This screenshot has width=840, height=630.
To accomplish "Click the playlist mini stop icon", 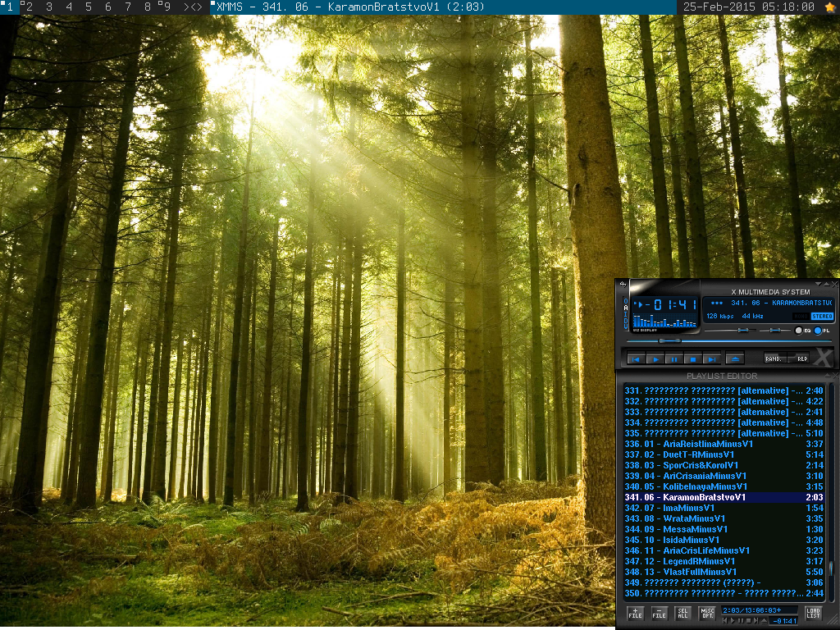I will pos(748,621).
